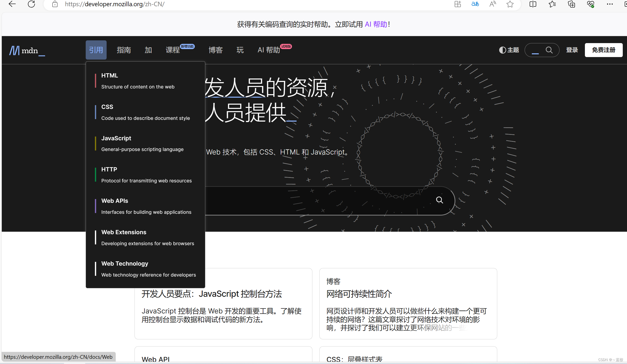Click the translate page icon
This screenshot has height=364, width=627.
pyautogui.click(x=475, y=4)
